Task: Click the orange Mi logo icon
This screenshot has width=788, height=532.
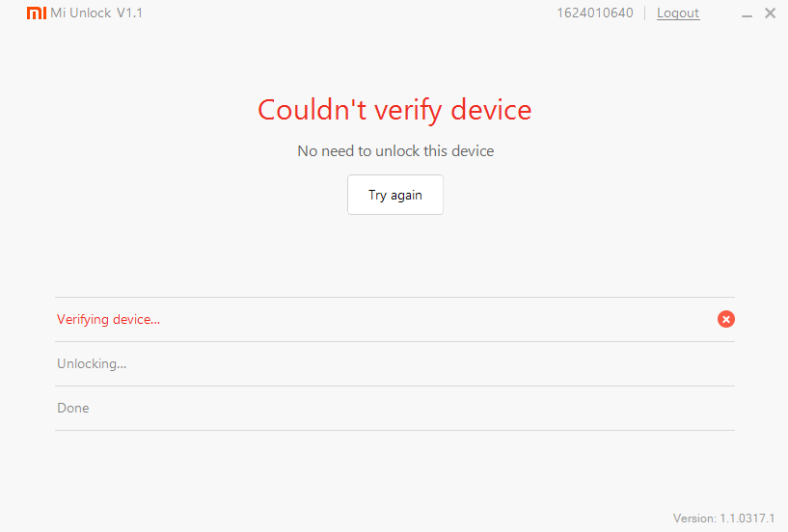Action: point(36,13)
